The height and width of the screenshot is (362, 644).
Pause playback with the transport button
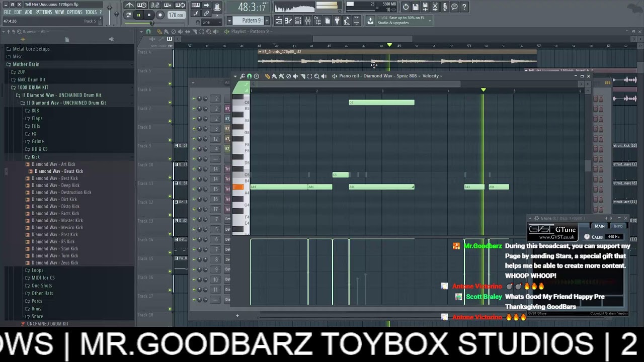(x=138, y=15)
